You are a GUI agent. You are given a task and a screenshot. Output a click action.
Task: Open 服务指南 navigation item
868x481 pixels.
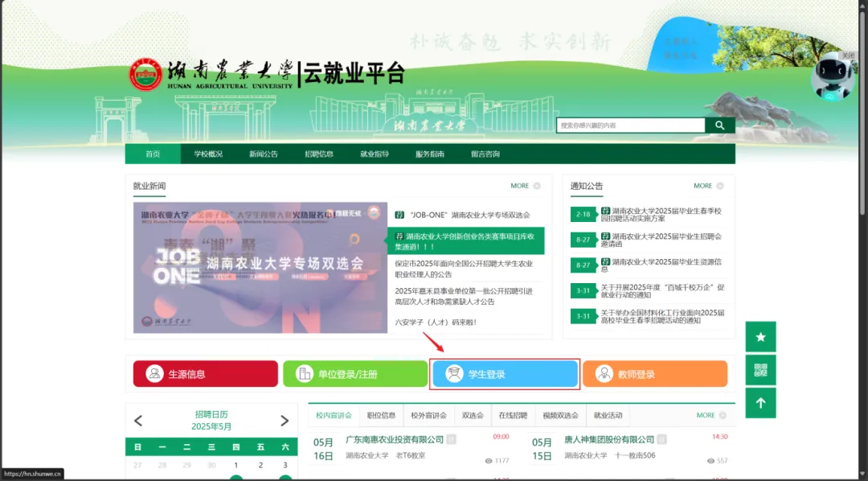click(429, 154)
